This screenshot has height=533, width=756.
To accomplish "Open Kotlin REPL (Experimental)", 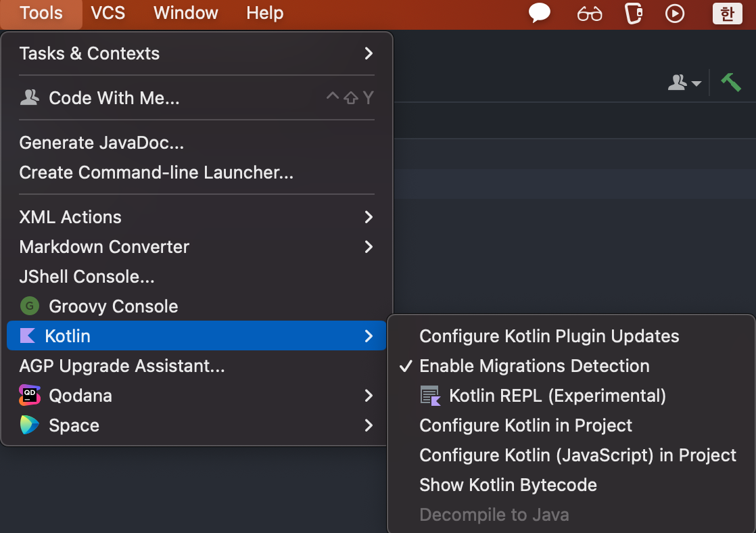I will coord(571,396).
